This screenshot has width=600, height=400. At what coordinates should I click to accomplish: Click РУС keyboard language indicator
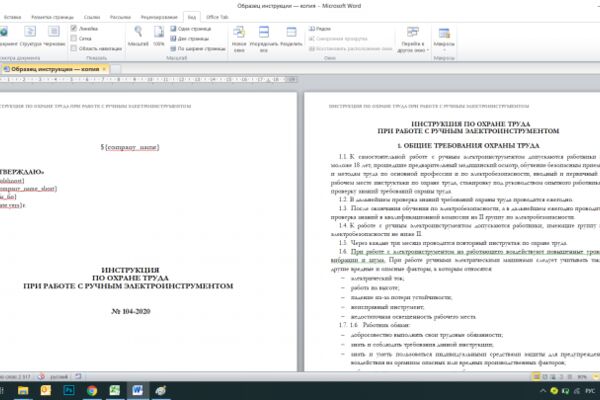coord(590,391)
